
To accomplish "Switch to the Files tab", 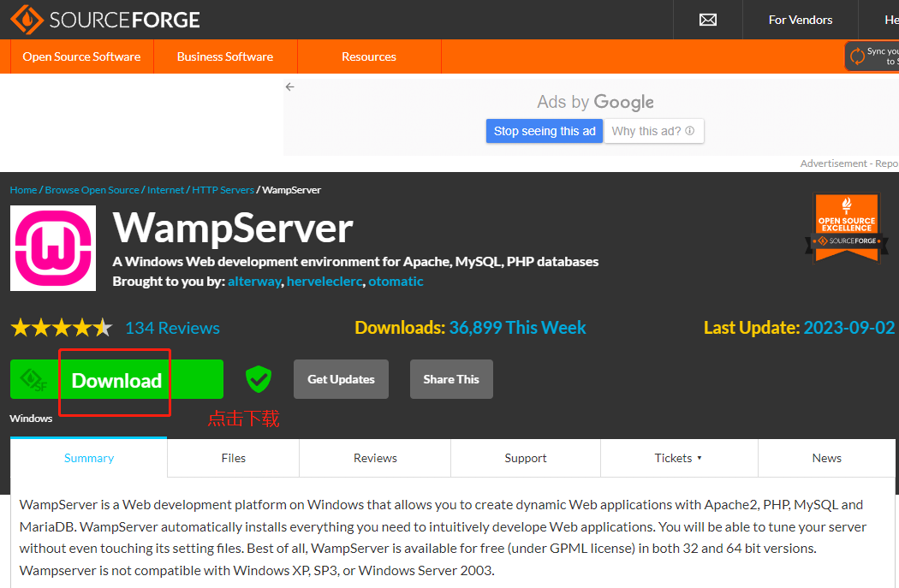I will (234, 458).
